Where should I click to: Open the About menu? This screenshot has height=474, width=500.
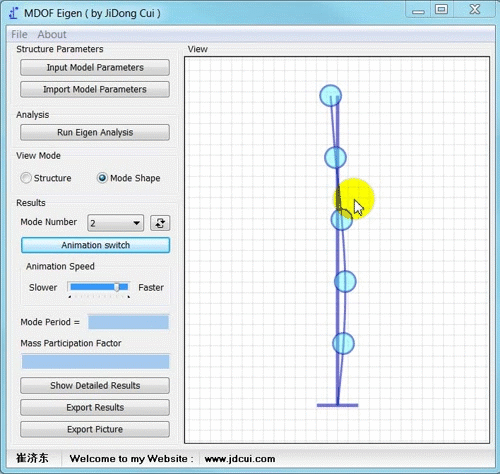pos(52,34)
